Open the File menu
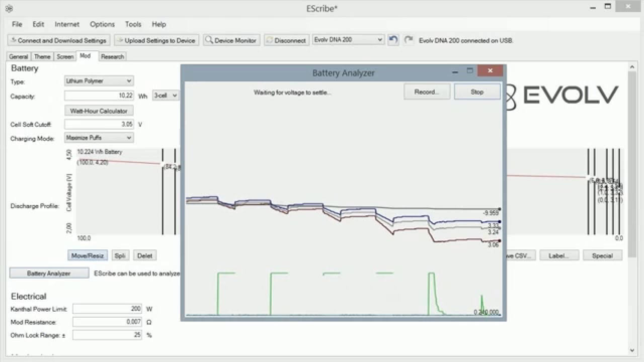This screenshot has height=362, width=644. point(17,24)
